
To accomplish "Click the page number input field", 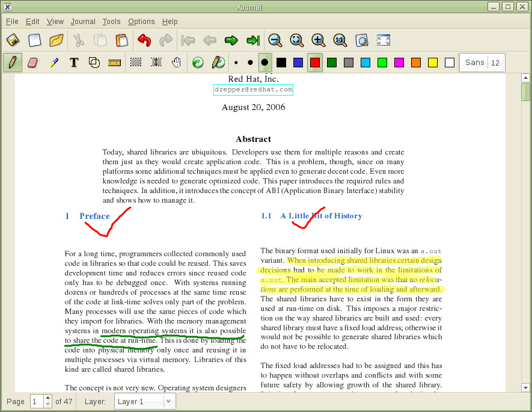I will [x=37, y=402].
